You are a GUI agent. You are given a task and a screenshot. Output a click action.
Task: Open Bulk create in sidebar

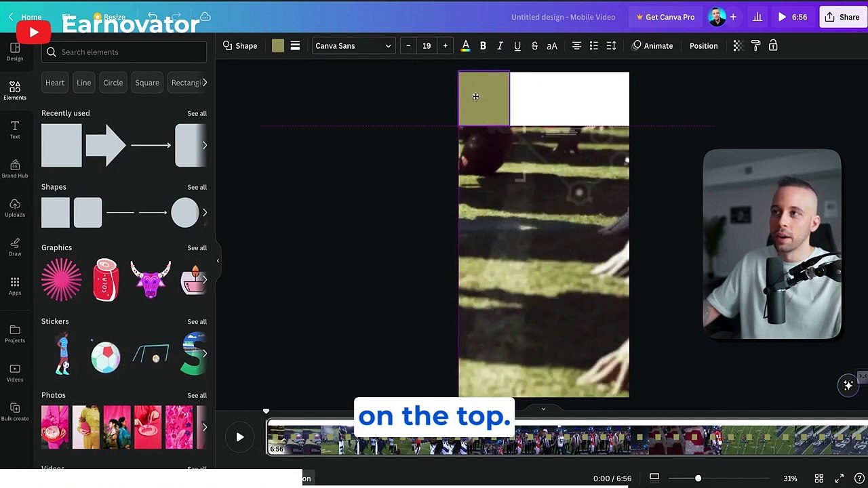15,411
